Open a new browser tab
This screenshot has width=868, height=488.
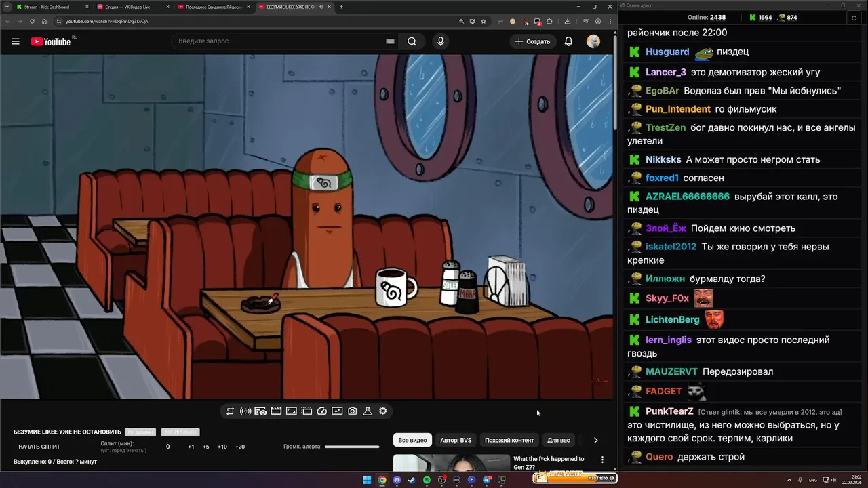tap(341, 7)
